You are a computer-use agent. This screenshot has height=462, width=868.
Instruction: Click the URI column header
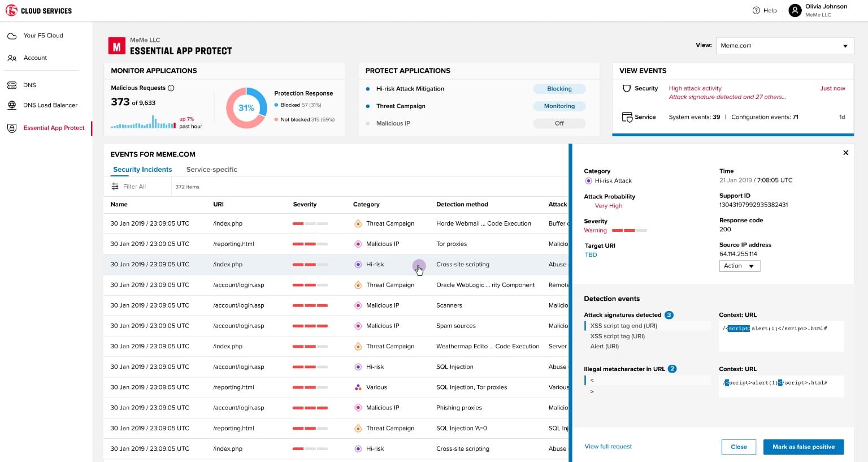218,205
